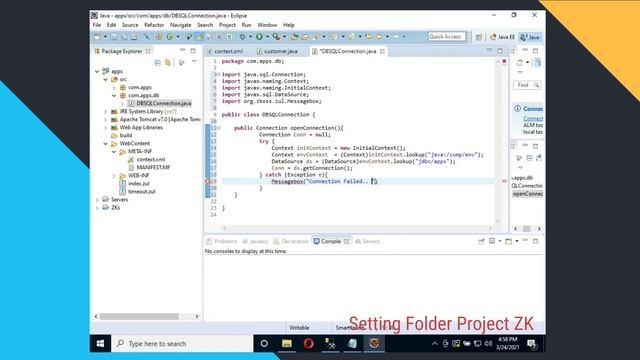Open Opera browser from taskbar
640x360 pixels.
coord(309,344)
